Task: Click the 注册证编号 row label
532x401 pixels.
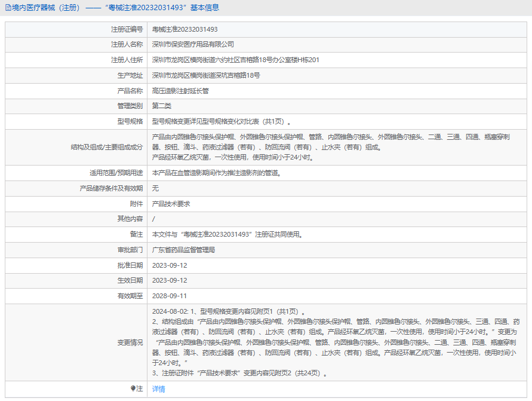Action: 127,29
